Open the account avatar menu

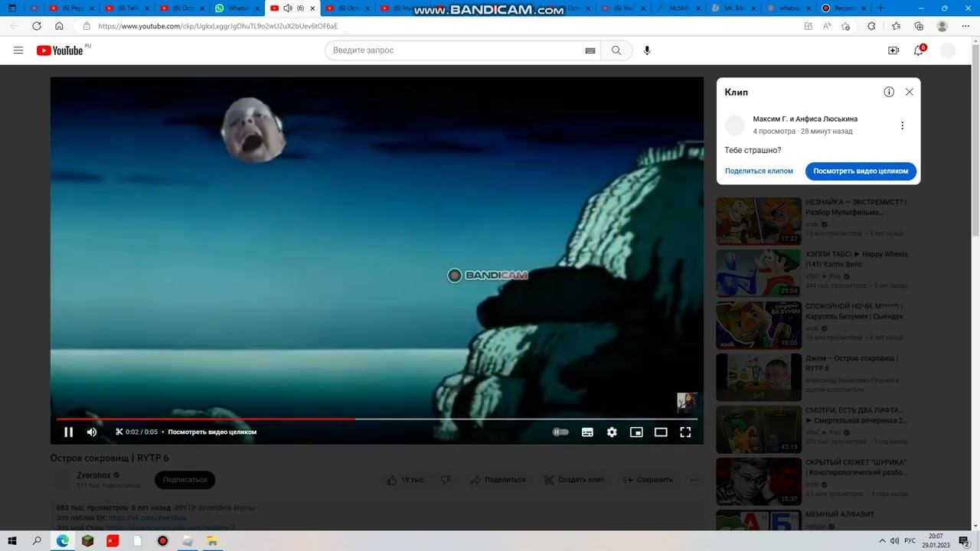948,51
